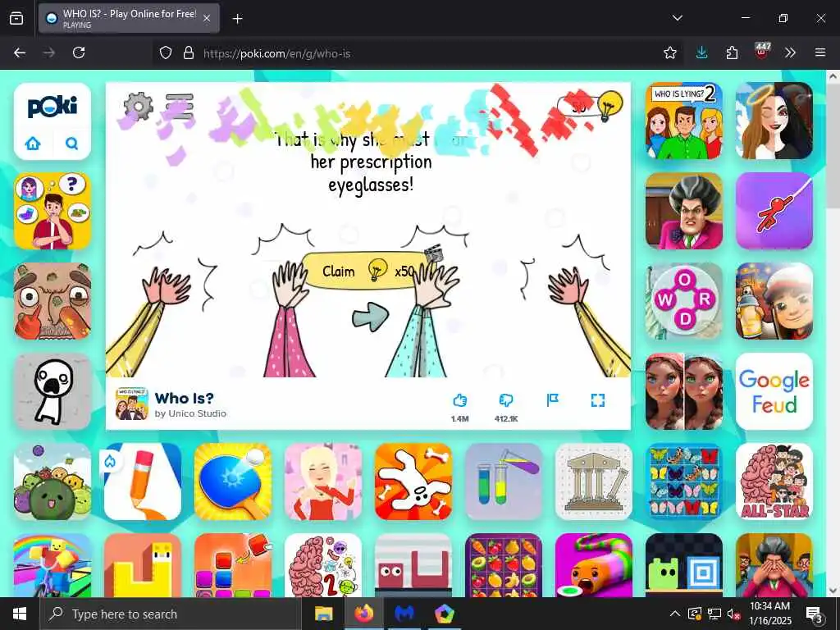This screenshot has height=630, width=840.
Task: Open Unico Studio developer link
Action: (x=190, y=413)
